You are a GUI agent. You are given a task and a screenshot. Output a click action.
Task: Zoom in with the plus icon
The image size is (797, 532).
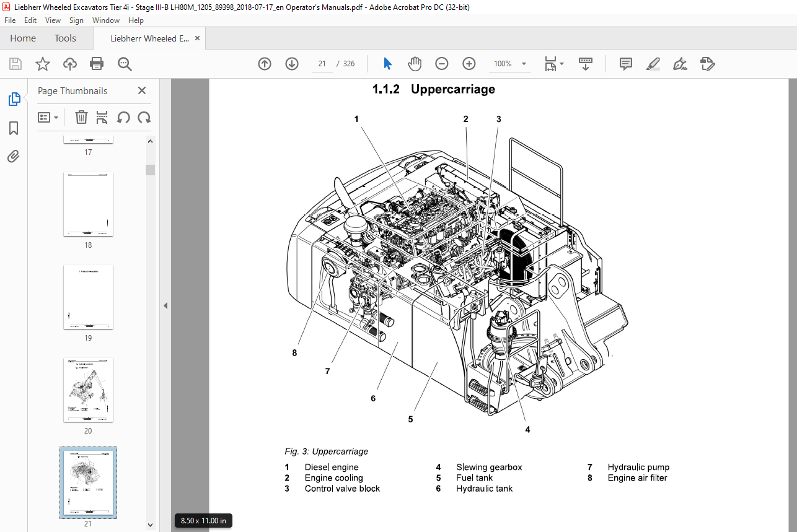click(x=469, y=64)
